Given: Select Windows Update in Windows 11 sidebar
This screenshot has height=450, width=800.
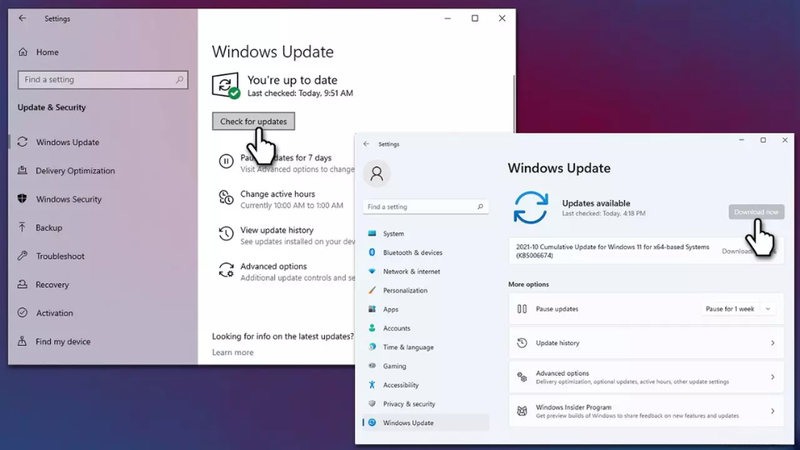Looking at the screenshot, I should coord(426,422).
